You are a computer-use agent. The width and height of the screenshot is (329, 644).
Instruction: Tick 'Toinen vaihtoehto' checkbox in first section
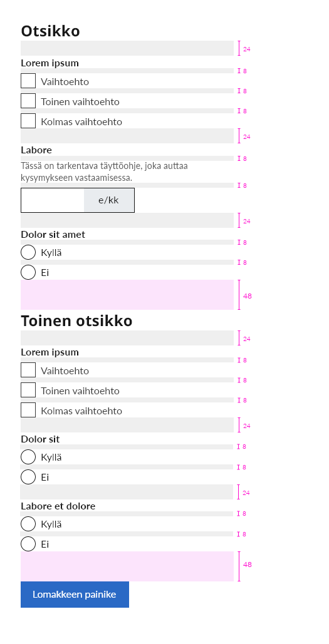point(28,101)
